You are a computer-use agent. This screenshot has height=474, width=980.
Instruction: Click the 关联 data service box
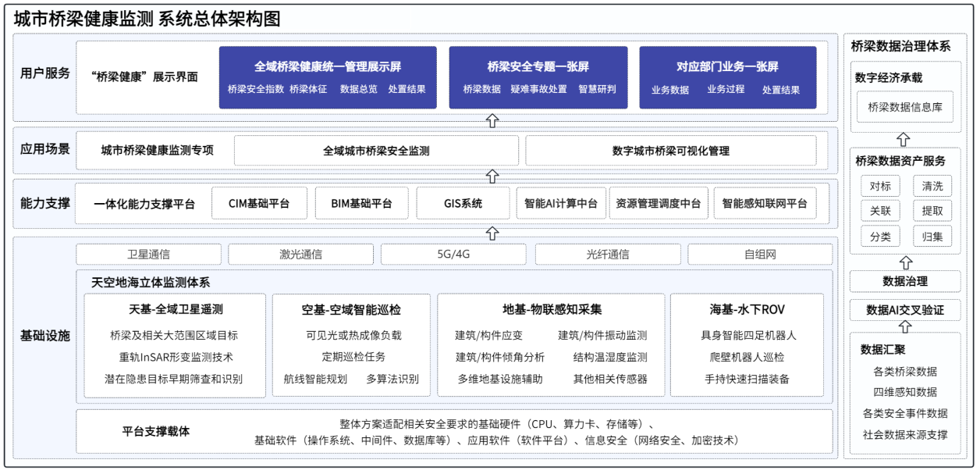tap(880, 211)
